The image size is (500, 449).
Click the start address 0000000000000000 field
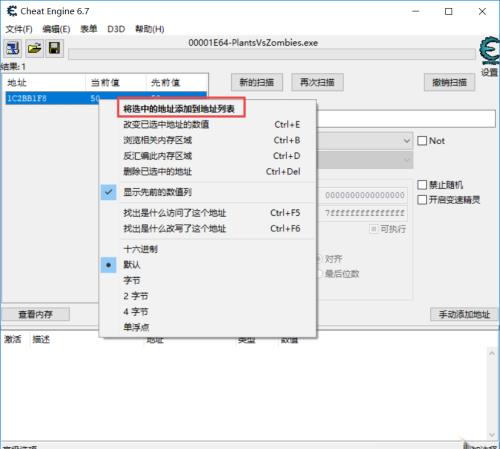point(364,195)
